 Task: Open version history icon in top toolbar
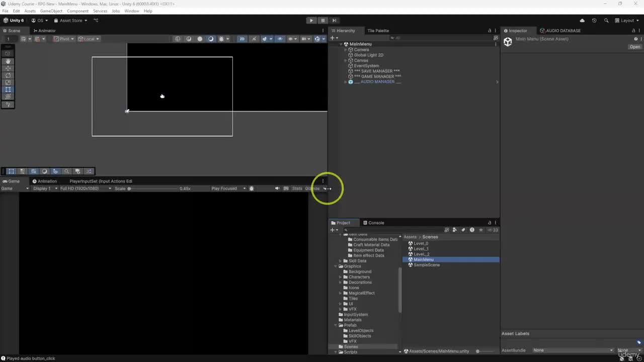[x=594, y=21]
